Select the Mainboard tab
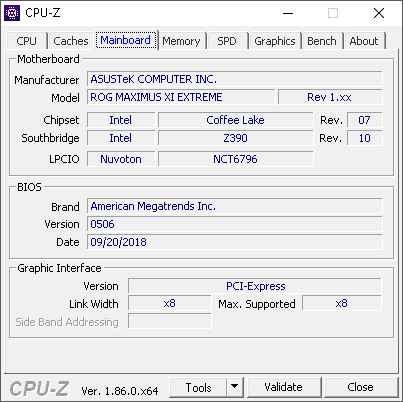 pos(126,40)
